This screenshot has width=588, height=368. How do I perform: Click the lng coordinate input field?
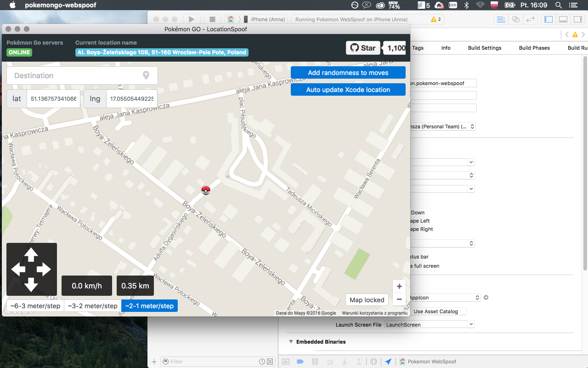click(132, 98)
